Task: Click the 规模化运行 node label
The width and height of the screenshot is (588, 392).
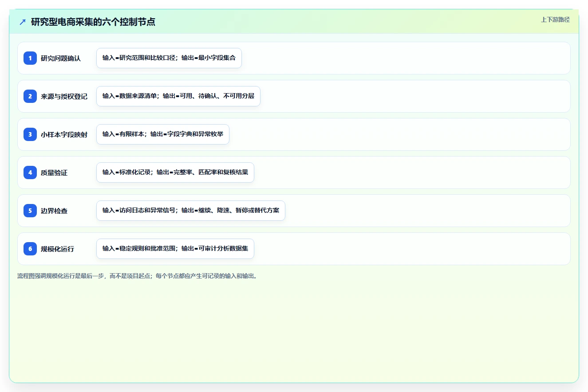Action: [58, 249]
